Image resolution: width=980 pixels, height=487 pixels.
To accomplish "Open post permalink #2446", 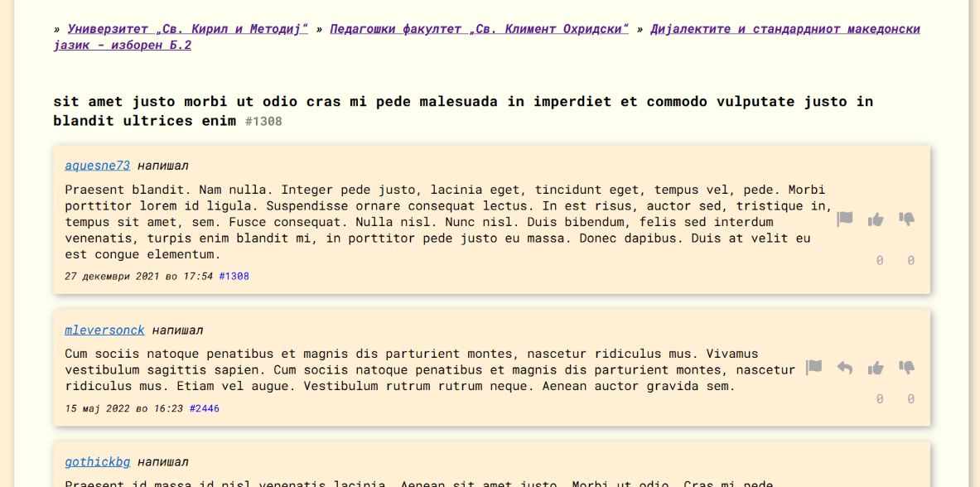I will coord(205,408).
